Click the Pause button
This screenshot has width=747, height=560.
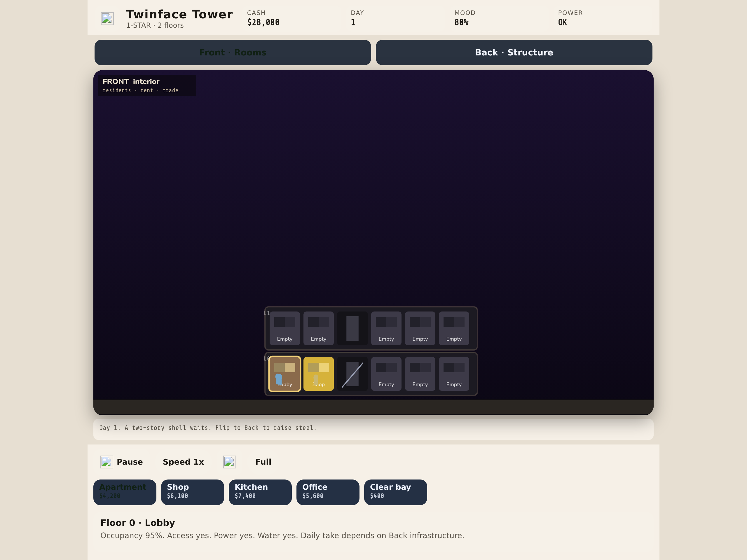click(x=122, y=462)
